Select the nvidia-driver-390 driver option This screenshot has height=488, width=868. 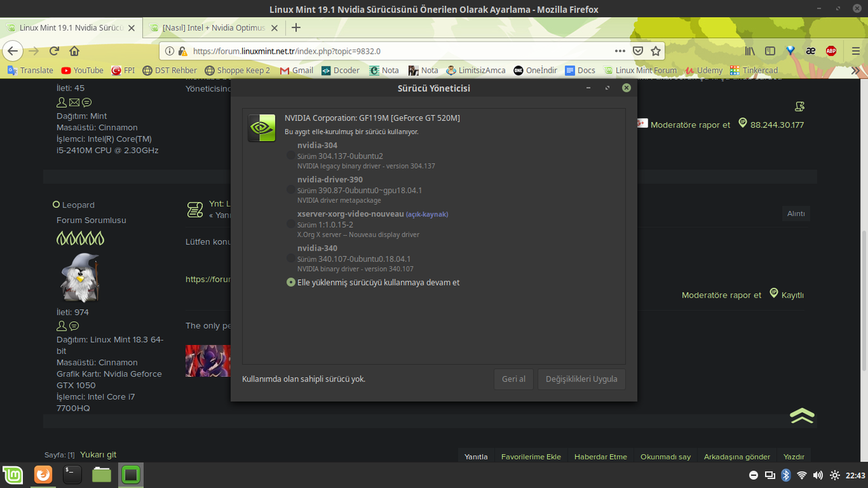[x=291, y=190]
